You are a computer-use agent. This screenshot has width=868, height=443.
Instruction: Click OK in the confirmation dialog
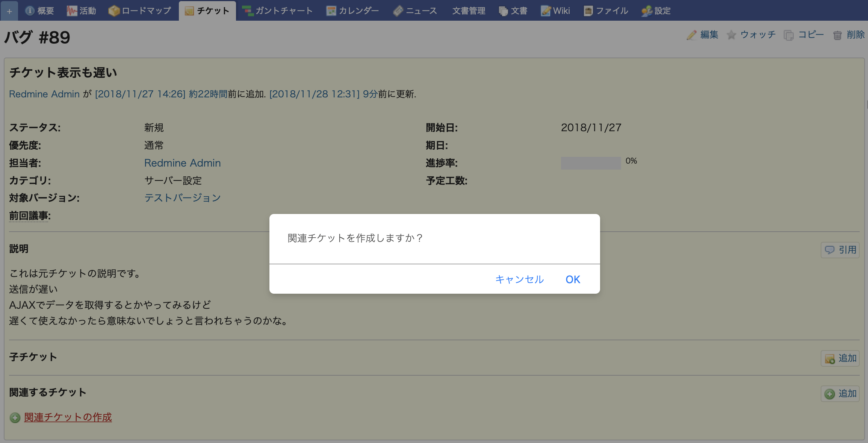pyautogui.click(x=572, y=279)
